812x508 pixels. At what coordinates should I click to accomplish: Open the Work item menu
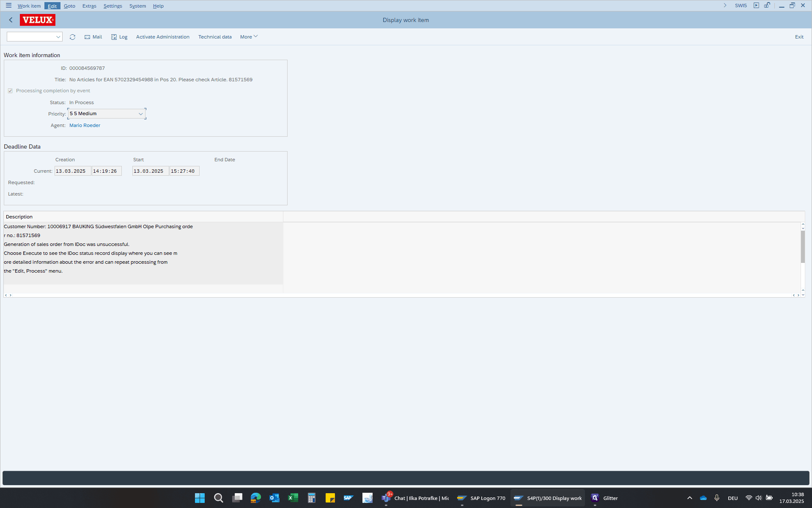(x=29, y=6)
